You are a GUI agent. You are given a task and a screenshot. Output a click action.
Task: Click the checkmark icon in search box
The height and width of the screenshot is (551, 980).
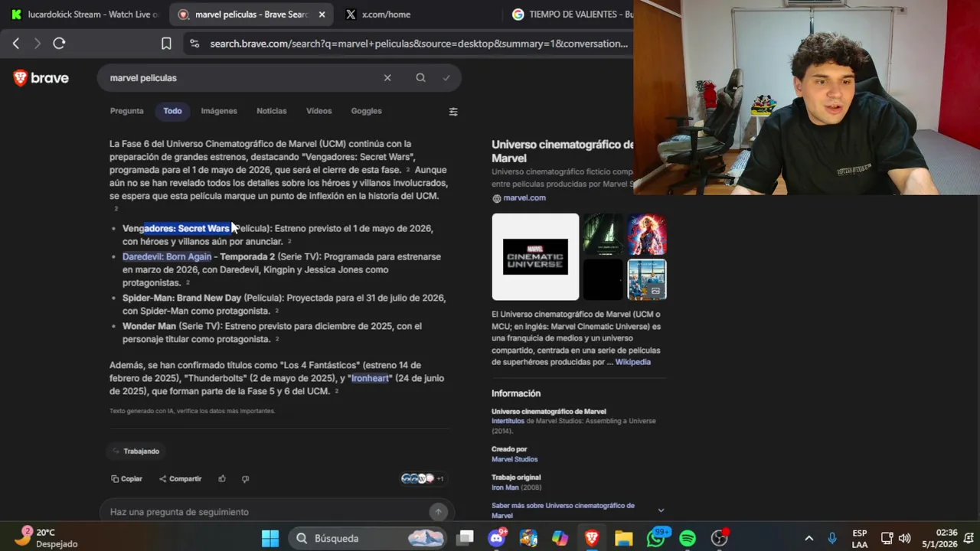[x=446, y=78]
